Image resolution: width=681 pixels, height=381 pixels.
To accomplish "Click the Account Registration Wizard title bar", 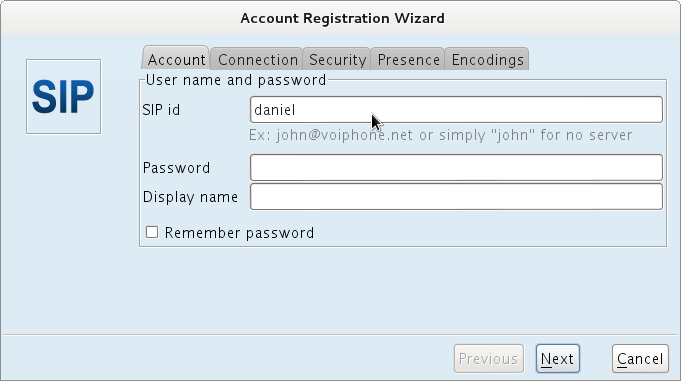I will [340, 18].
